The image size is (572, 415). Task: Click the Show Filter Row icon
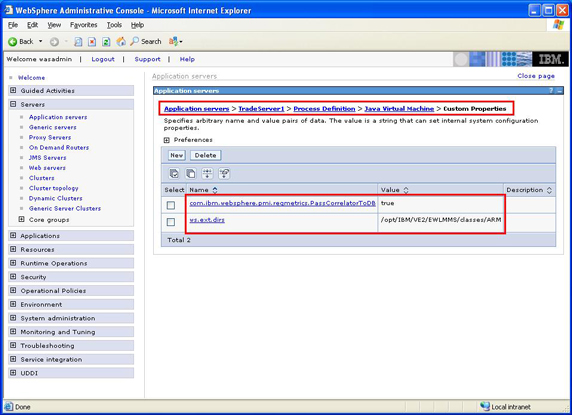point(207,174)
